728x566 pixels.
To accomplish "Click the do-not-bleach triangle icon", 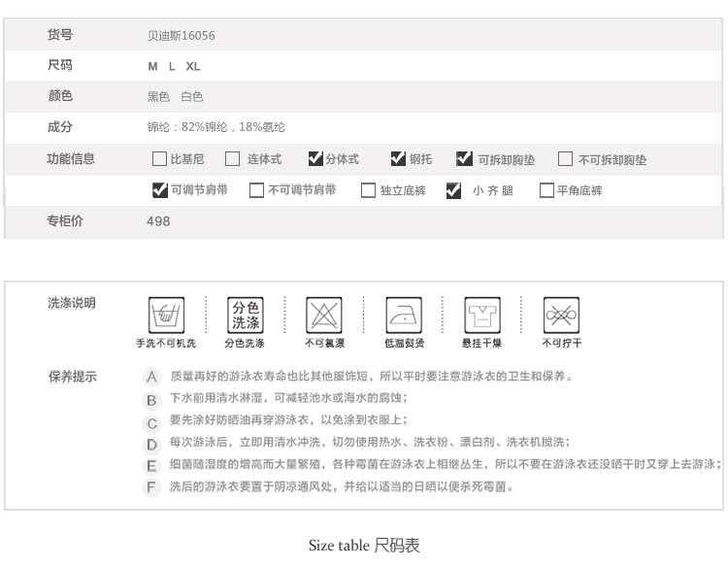I will tap(324, 315).
